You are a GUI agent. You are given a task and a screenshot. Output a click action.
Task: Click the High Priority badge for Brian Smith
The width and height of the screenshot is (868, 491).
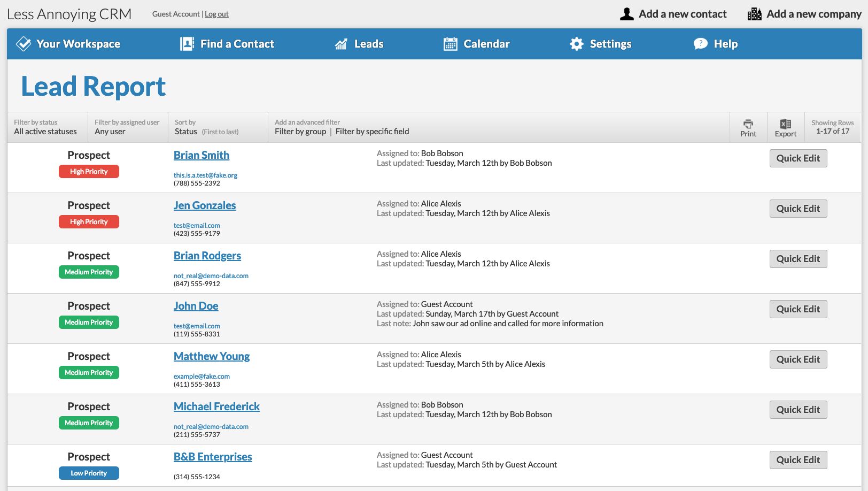point(89,172)
